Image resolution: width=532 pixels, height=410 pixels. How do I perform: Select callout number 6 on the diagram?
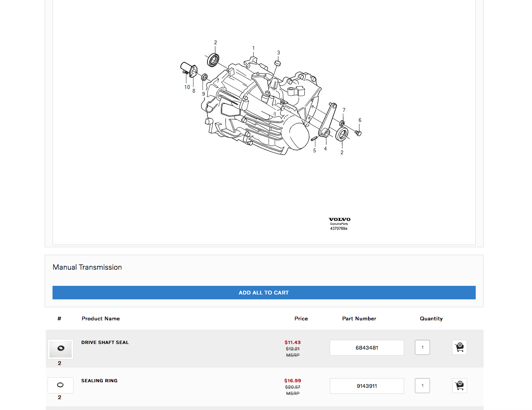point(360,120)
